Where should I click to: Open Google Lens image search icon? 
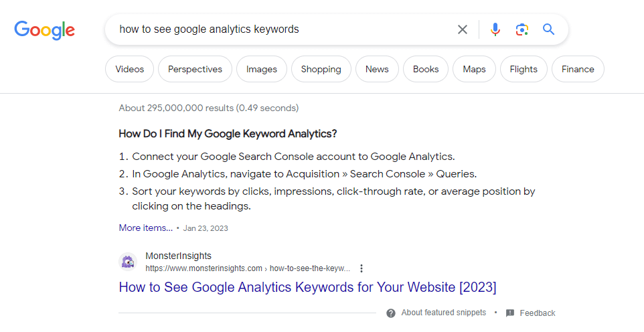coord(522,29)
